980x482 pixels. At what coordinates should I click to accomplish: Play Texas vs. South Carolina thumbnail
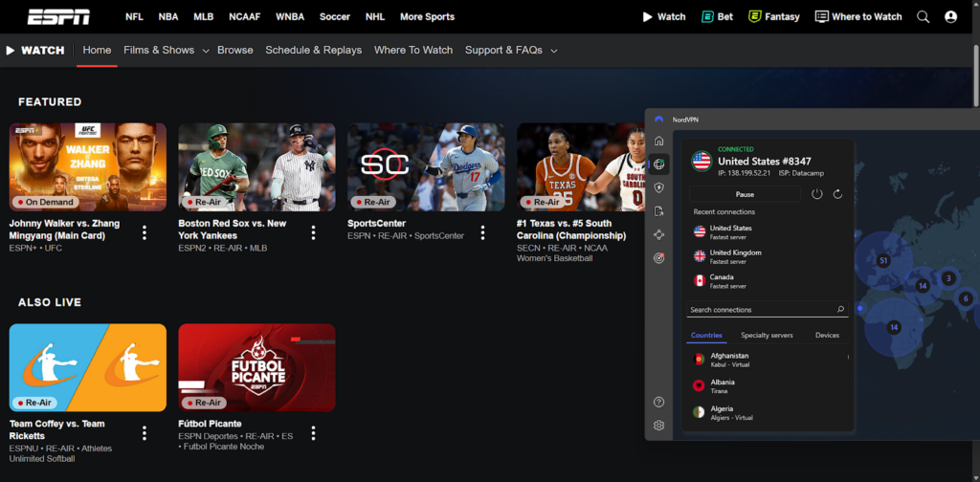(x=581, y=166)
